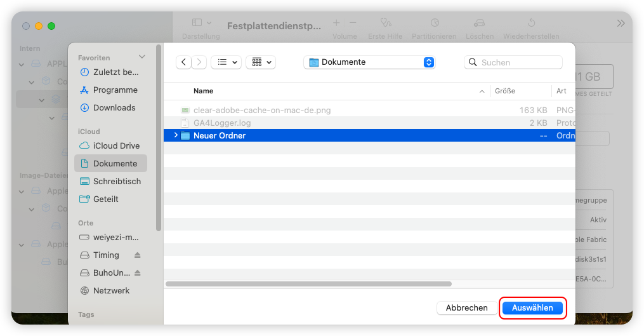Open Geteilt in the sidebar
Screen dimensions: 644x336
click(110, 199)
